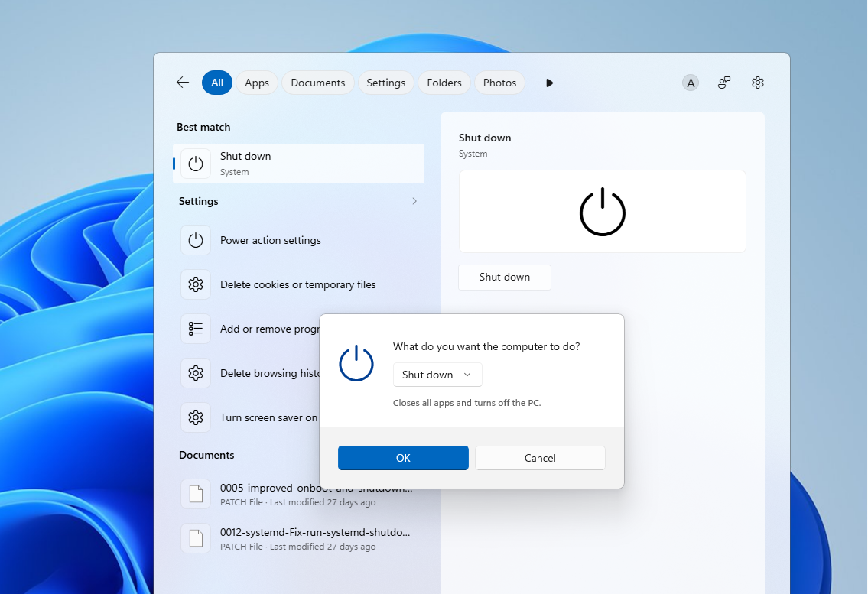Screen dimensions: 868x594
Task: Click Power action settings power icon
Action: point(196,240)
